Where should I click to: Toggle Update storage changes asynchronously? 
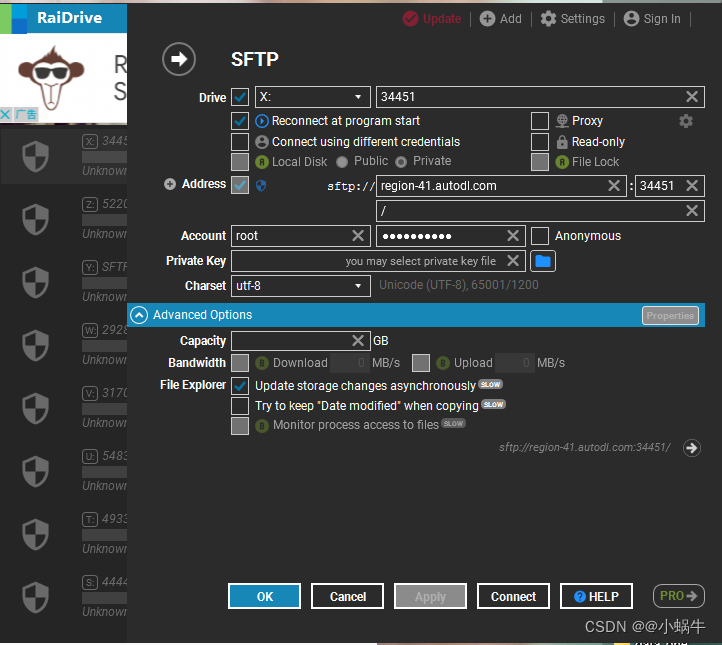click(240, 385)
